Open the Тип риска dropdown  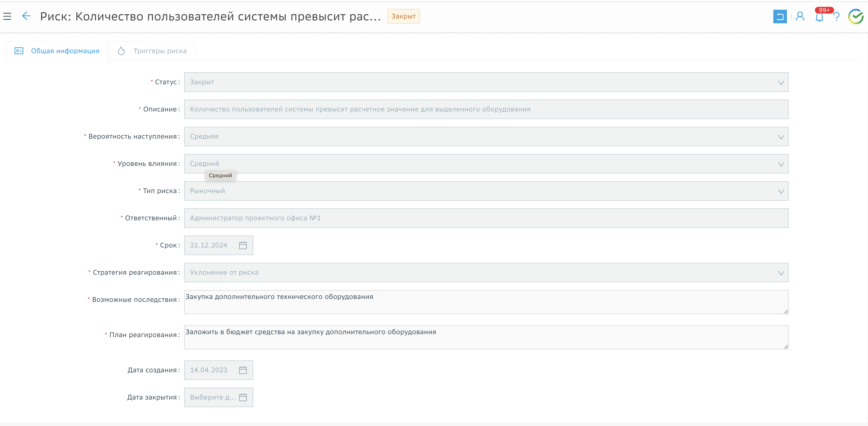(781, 191)
